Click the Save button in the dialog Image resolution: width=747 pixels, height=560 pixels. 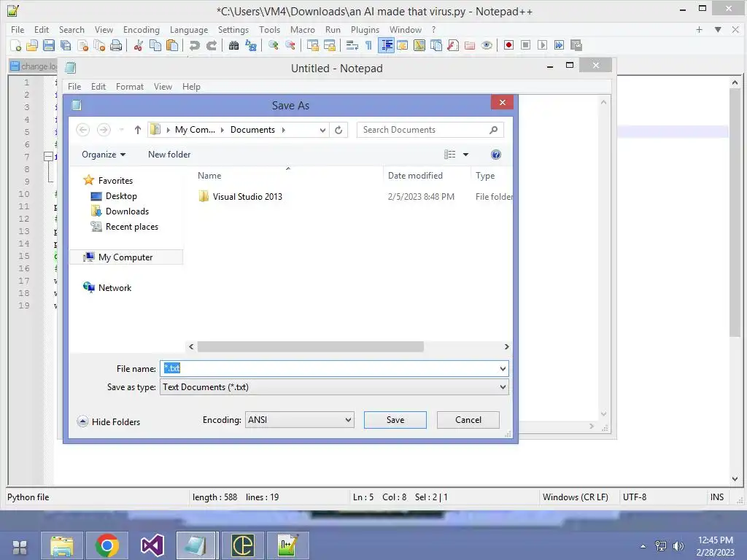395,420
